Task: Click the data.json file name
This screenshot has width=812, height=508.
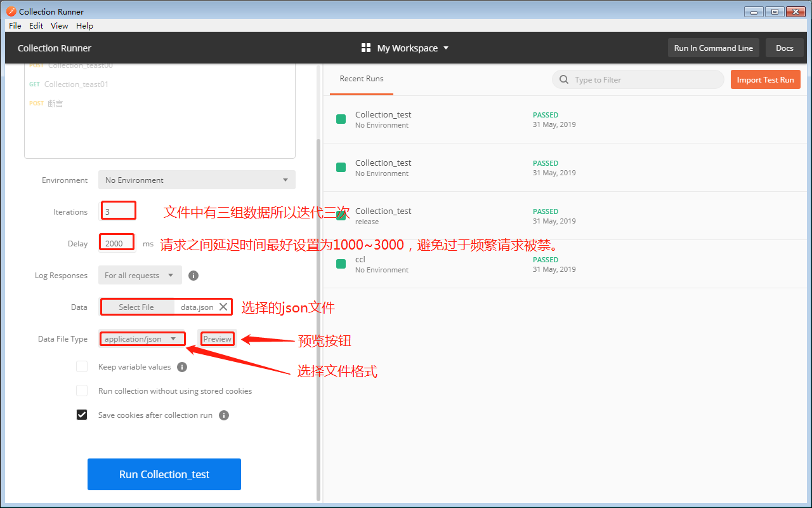Action: [x=197, y=307]
